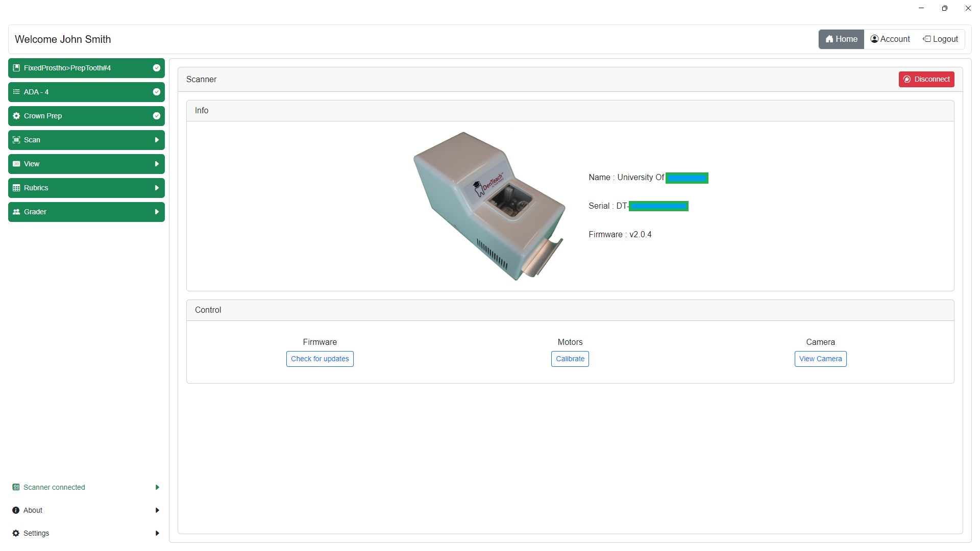Click Check for updates button
This screenshot has height=551, width=980.
(x=320, y=359)
